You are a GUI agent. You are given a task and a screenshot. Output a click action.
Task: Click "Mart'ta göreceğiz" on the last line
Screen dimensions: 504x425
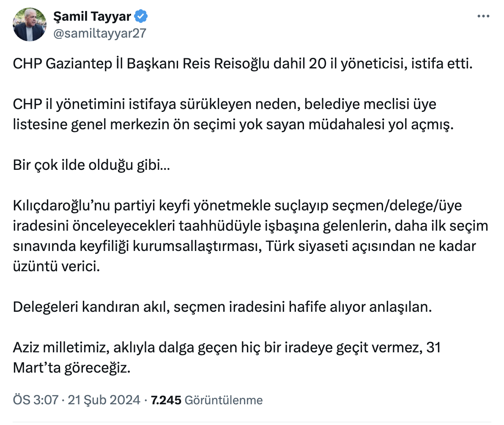(x=70, y=368)
